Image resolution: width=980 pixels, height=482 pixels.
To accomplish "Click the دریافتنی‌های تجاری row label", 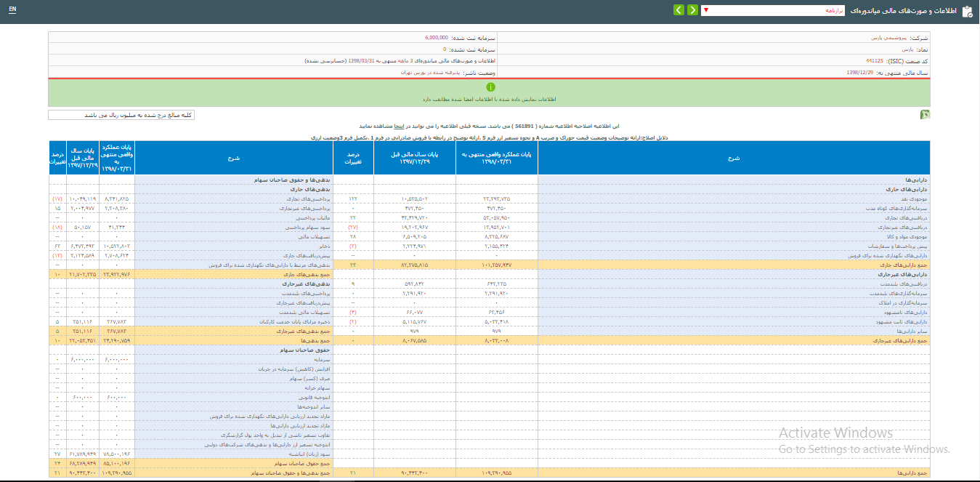I will pos(905,217).
